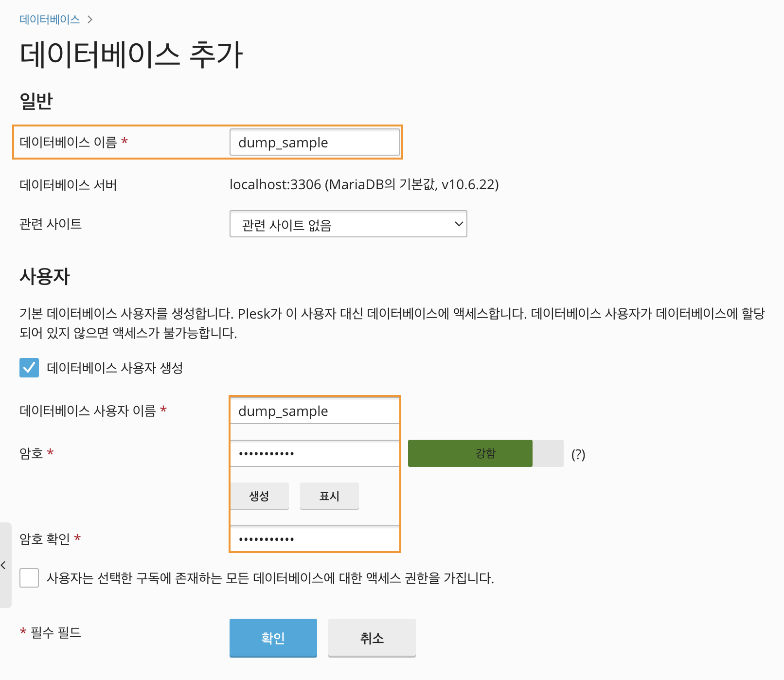This screenshot has width=784, height=680.
Task: Click the 데이터베이스 breadcrumb link
Action: [50, 19]
